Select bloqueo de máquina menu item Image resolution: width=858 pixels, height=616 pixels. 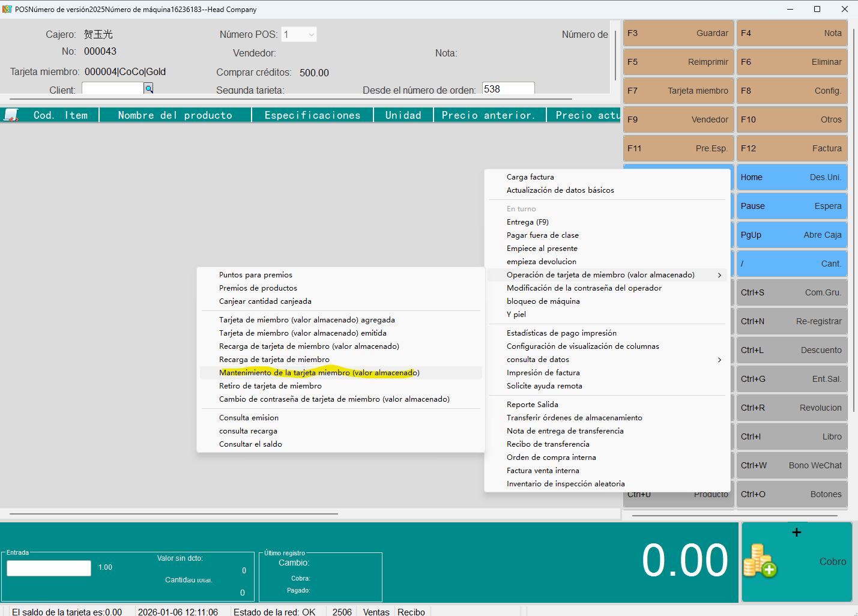(543, 301)
